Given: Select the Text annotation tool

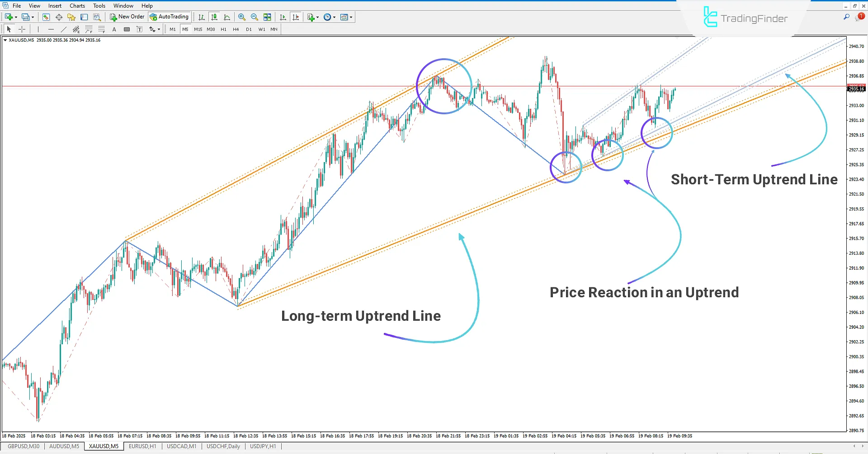Looking at the screenshot, I should (x=114, y=29).
